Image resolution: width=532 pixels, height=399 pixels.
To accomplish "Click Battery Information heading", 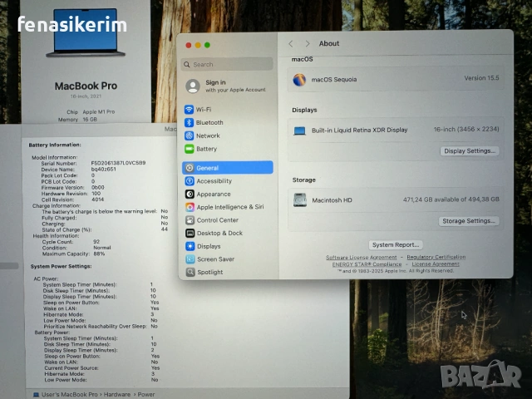I will 55,145.
